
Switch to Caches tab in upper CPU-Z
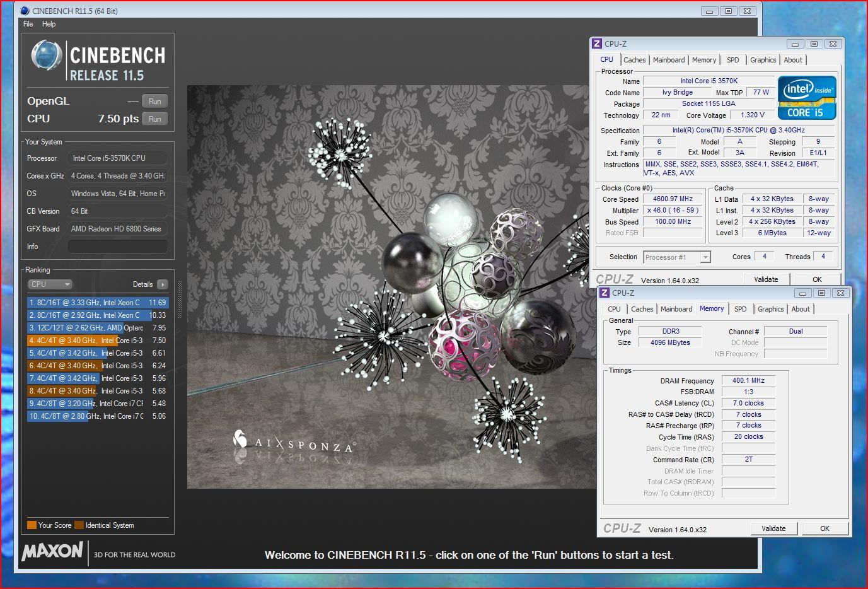635,60
